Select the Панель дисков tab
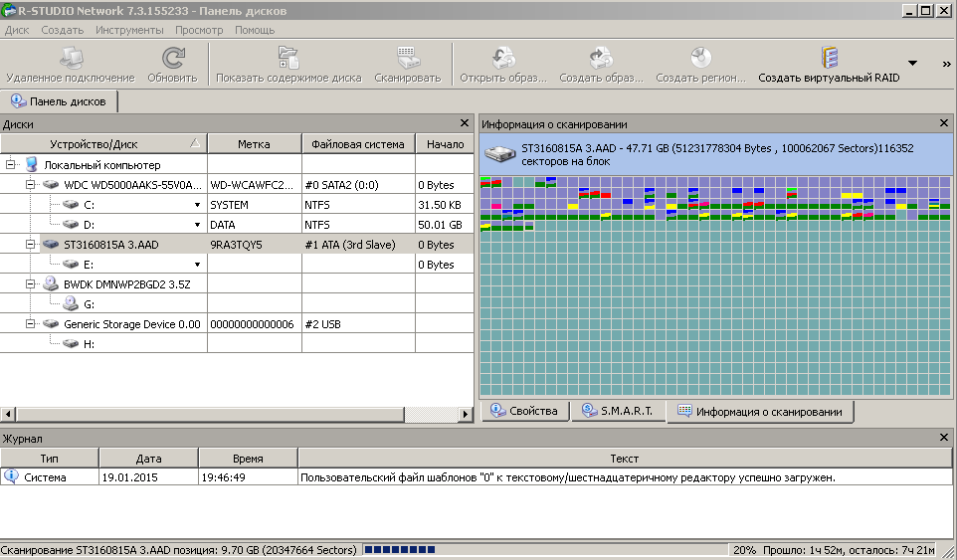This screenshot has width=957, height=560. (60, 101)
